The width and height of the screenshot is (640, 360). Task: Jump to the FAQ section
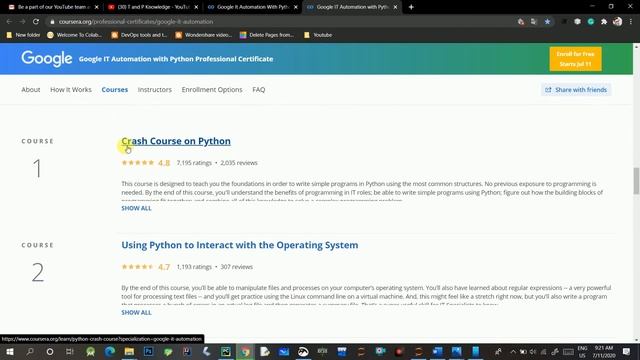pyautogui.click(x=258, y=89)
